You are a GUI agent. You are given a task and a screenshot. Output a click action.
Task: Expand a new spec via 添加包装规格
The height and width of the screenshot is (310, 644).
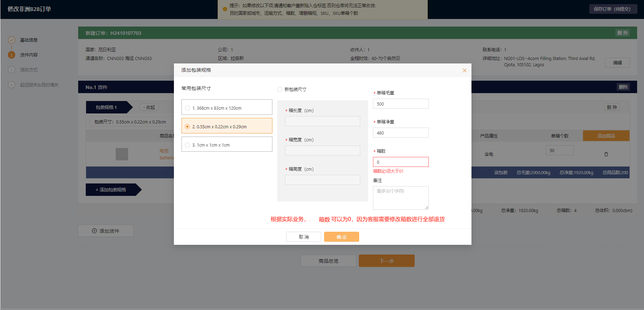(x=111, y=190)
